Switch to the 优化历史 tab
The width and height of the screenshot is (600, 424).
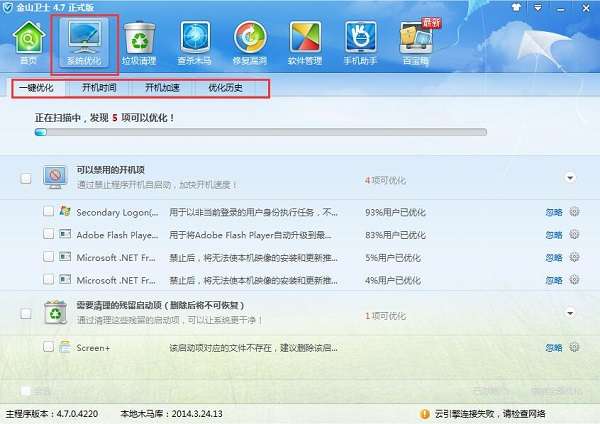[225, 88]
